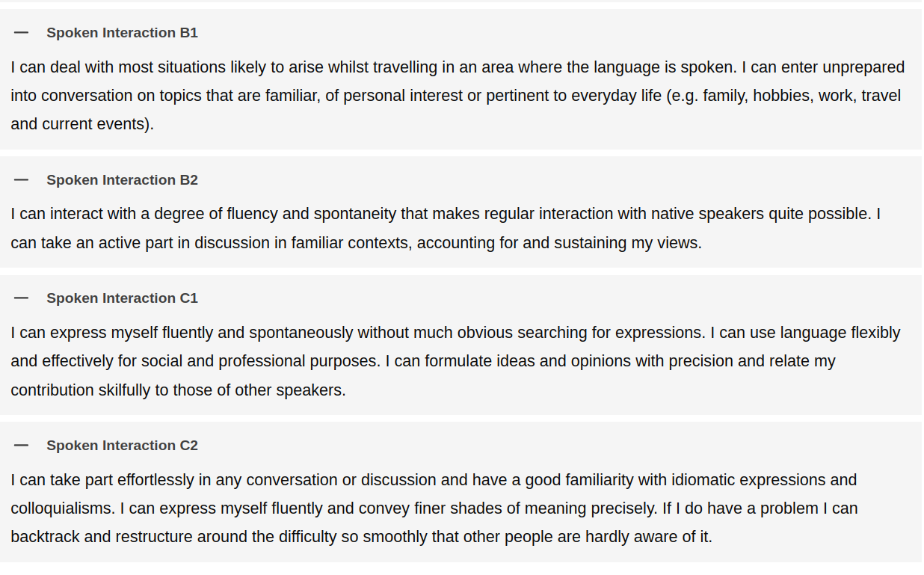924x575 pixels.
Task: Click the Spoken Interaction B2 heading
Action: pyautogui.click(x=122, y=180)
